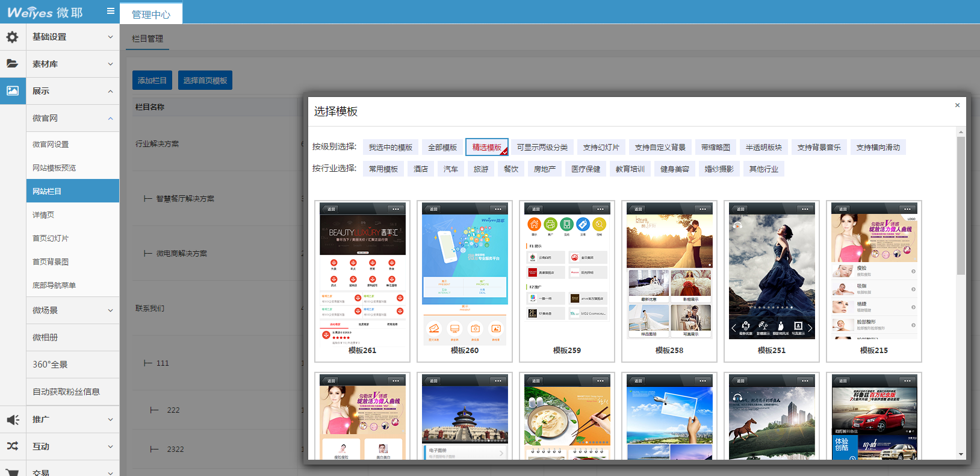This screenshot has height=476, width=980.
Task: Expand the 微场景 submenu chevron
Action: [x=110, y=310]
